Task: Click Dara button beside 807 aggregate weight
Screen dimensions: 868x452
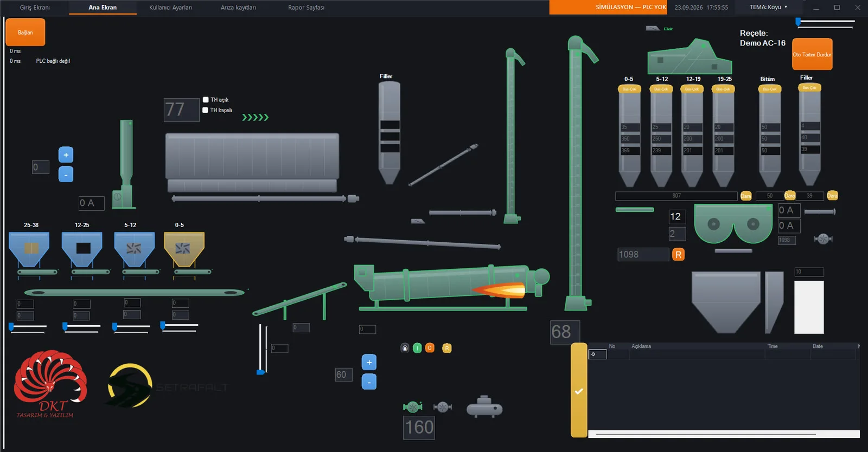Action: [x=746, y=196]
